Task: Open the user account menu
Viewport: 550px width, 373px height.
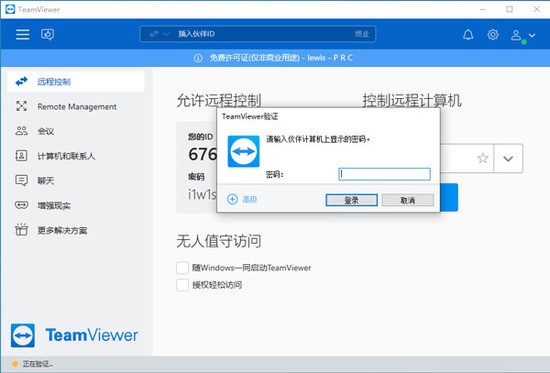Action: click(523, 35)
